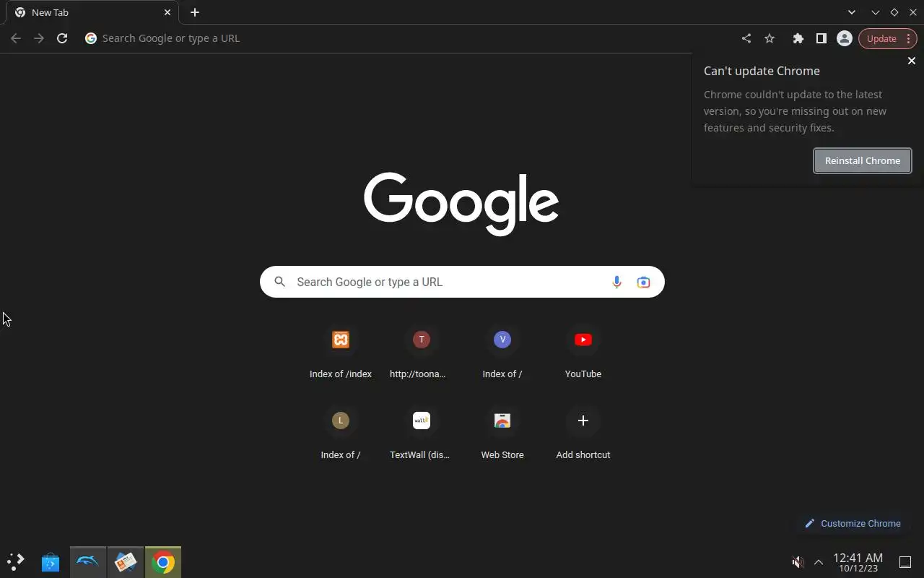
Task: Share this page via the share icon
Action: pyautogui.click(x=746, y=38)
